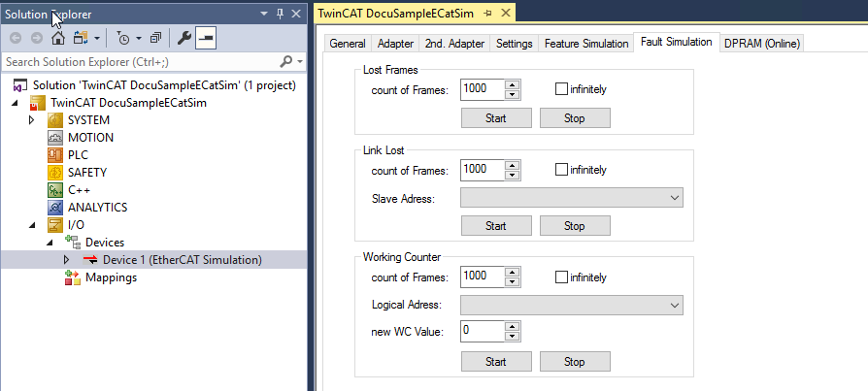Click the C++ node icon

(x=55, y=190)
